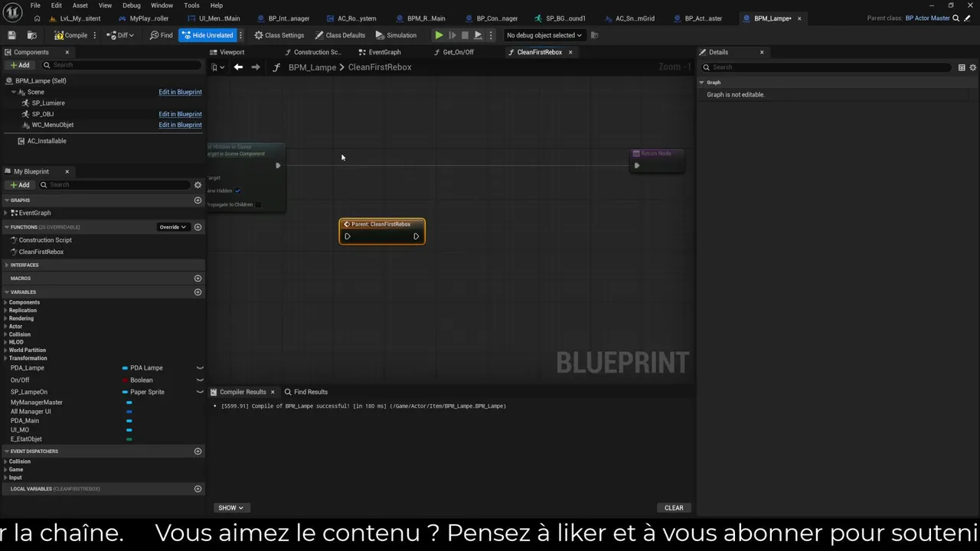Add a new event dispatcher with plus icon
980x551 pixels.
198,452
